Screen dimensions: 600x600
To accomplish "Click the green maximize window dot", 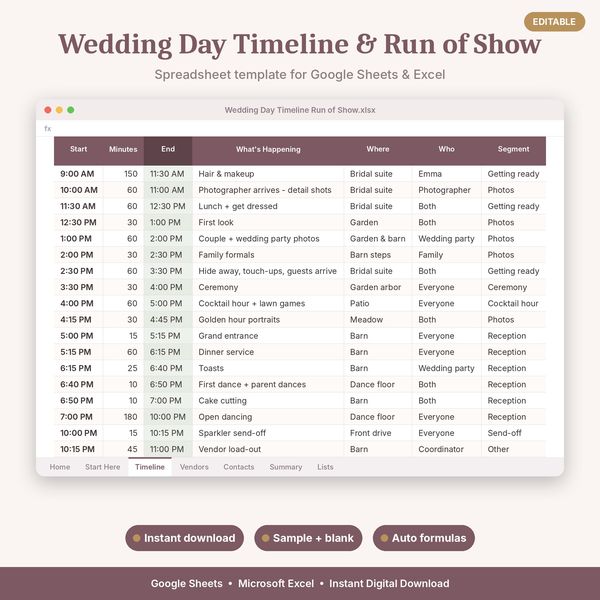I will (x=71, y=110).
